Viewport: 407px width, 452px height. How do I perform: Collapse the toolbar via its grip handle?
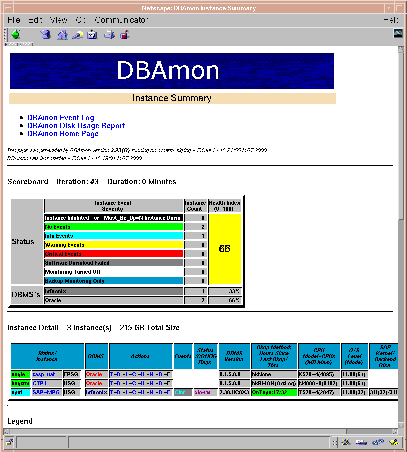pos(6,35)
